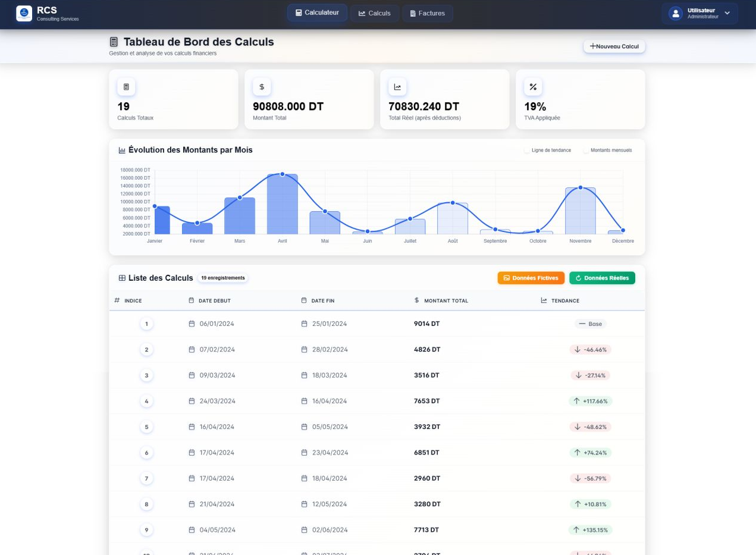Click the table grid icon near Liste des Calculs
The height and width of the screenshot is (555, 756).
(x=122, y=278)
